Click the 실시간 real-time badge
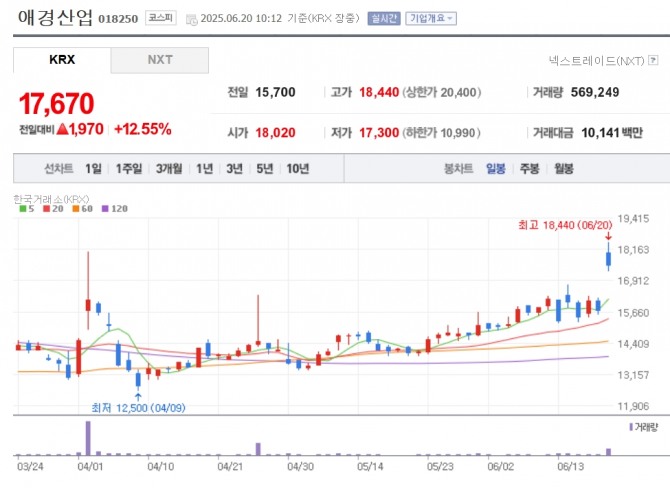 [382, 18]
